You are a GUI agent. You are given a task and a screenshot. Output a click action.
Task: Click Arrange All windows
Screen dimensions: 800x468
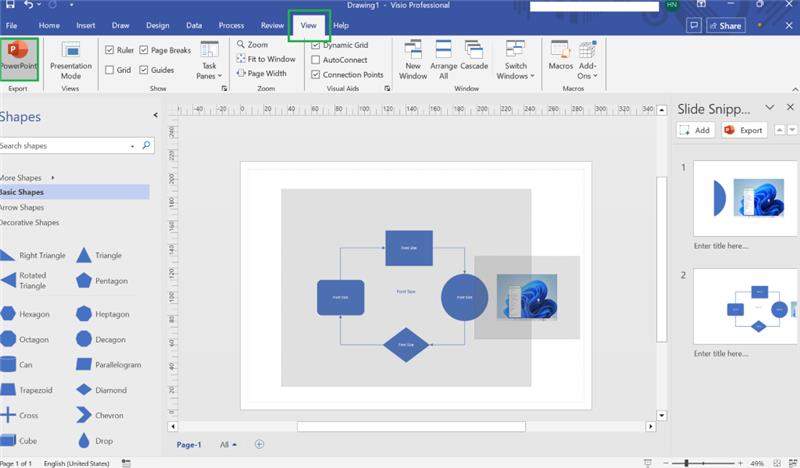443,60
